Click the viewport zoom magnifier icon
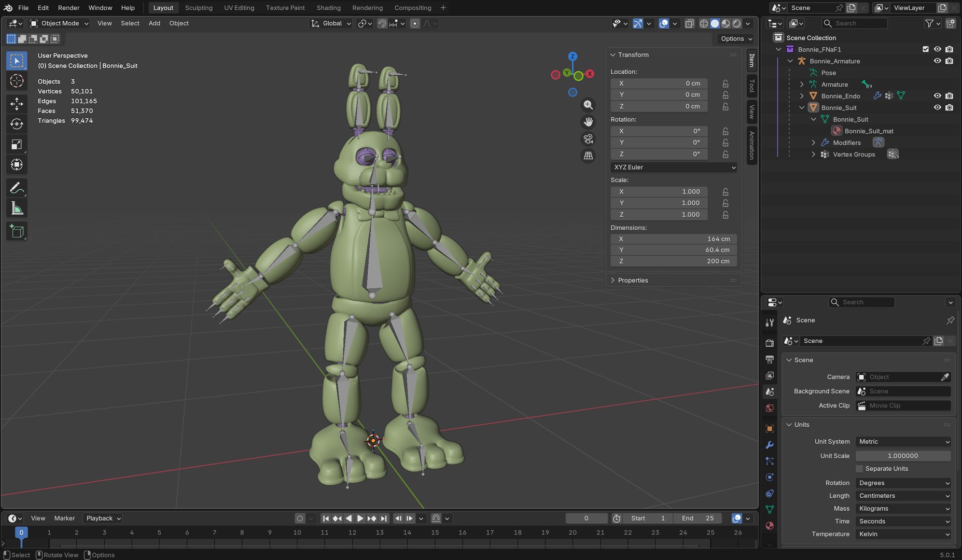This screenshot has height=560, width=962. [x=588, y=105]
